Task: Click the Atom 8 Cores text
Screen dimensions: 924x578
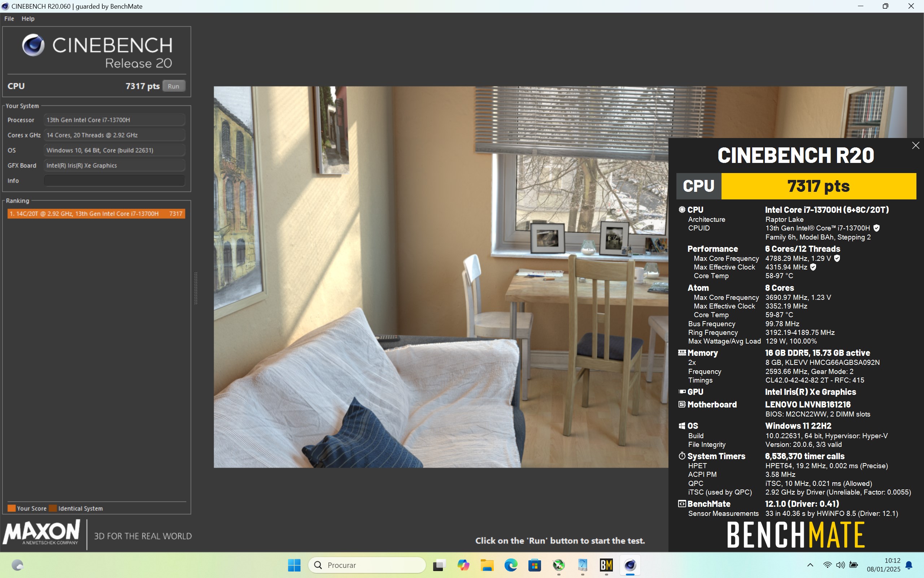Action: (x=779, y=288)
